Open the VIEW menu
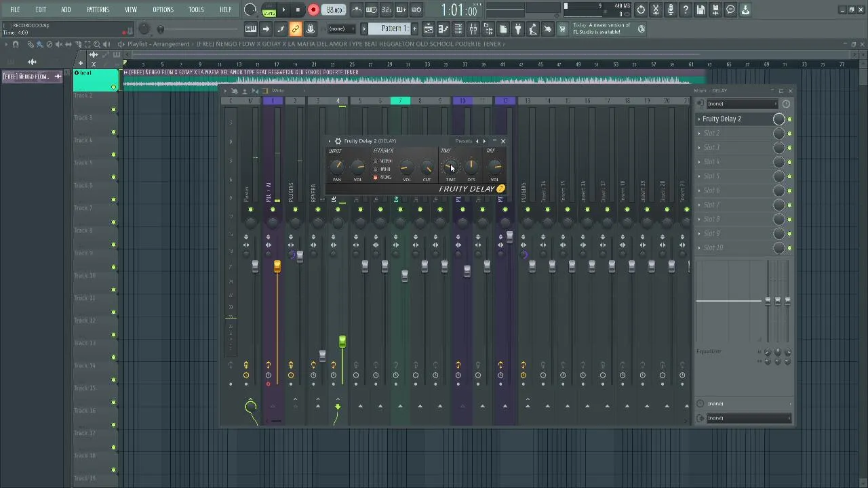 (x=131, y=9)
